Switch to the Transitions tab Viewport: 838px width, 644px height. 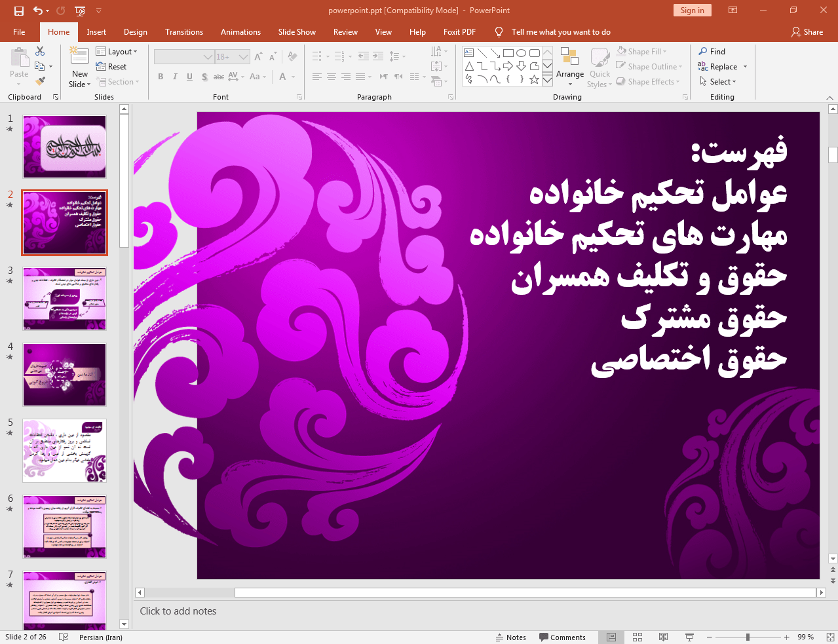point(184,31)
